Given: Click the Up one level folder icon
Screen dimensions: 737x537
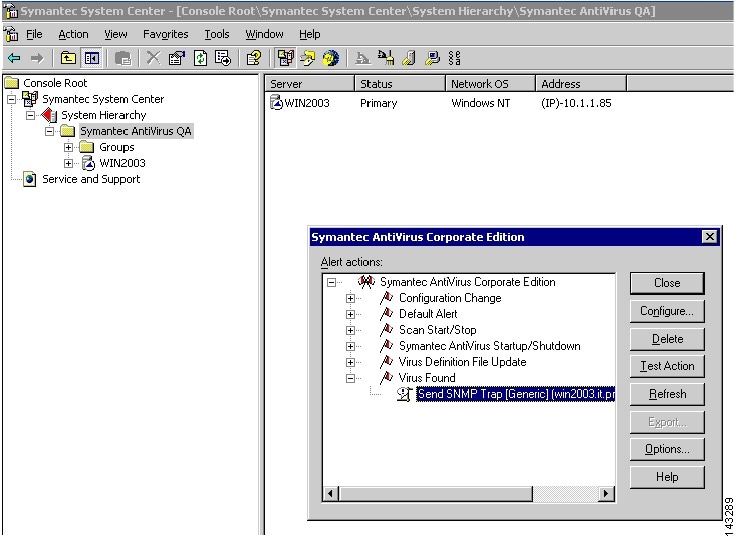Looking at the screenshot, I should [68, 58].
